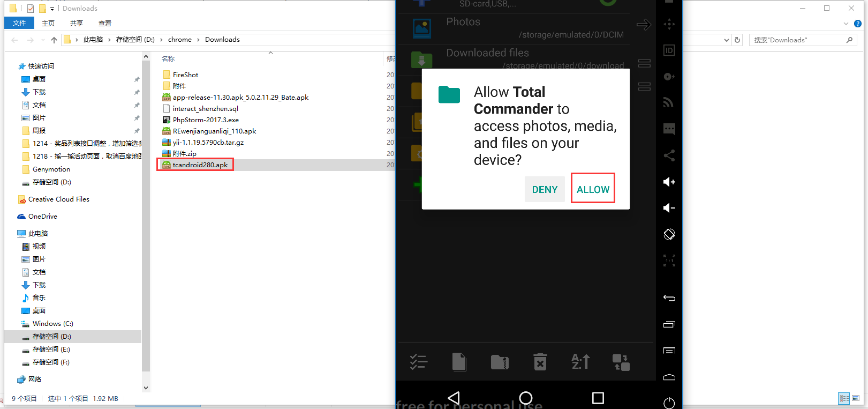868x409 pixels.
Task: Refresh the Downloads folder view
Action: pyautogui.click(x=737, y=40)
